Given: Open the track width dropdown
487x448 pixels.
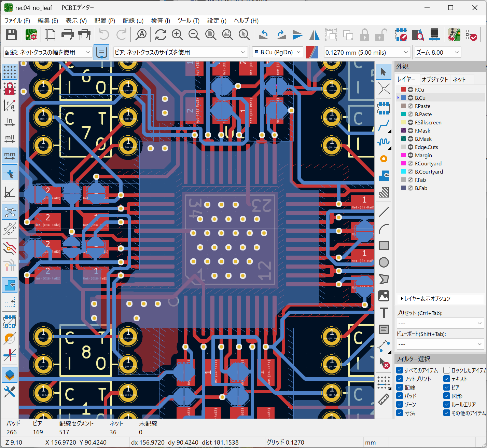Looking at the screenshot, I should (47, 52).
